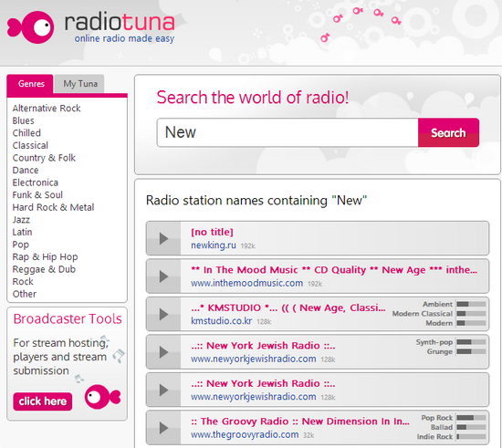Play the [no title] newking.ru station
Viewport: 502px width, 448px height.
pyautogui.click(x=163, y=238)
